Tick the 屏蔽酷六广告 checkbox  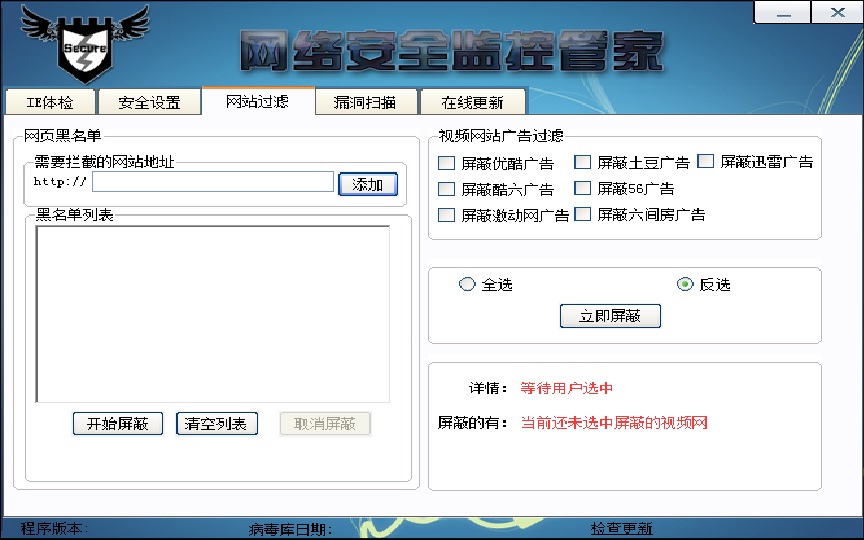pos(447,189)
